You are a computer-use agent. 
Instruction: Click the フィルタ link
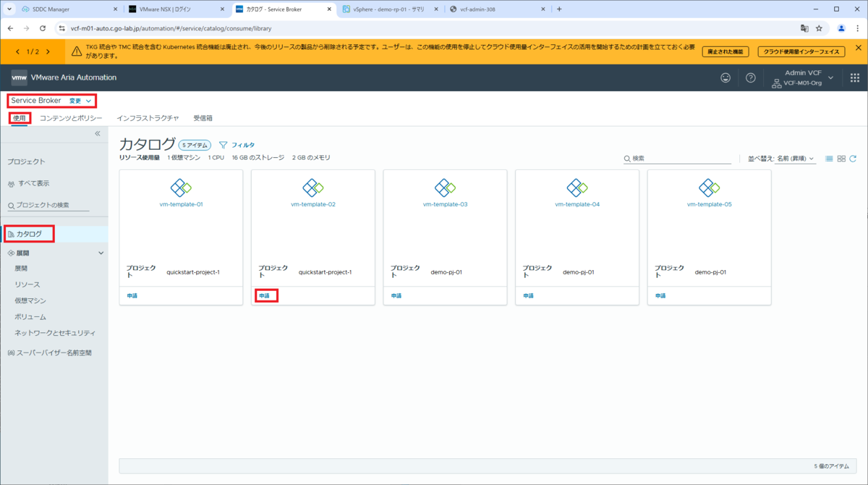point(243,145)
